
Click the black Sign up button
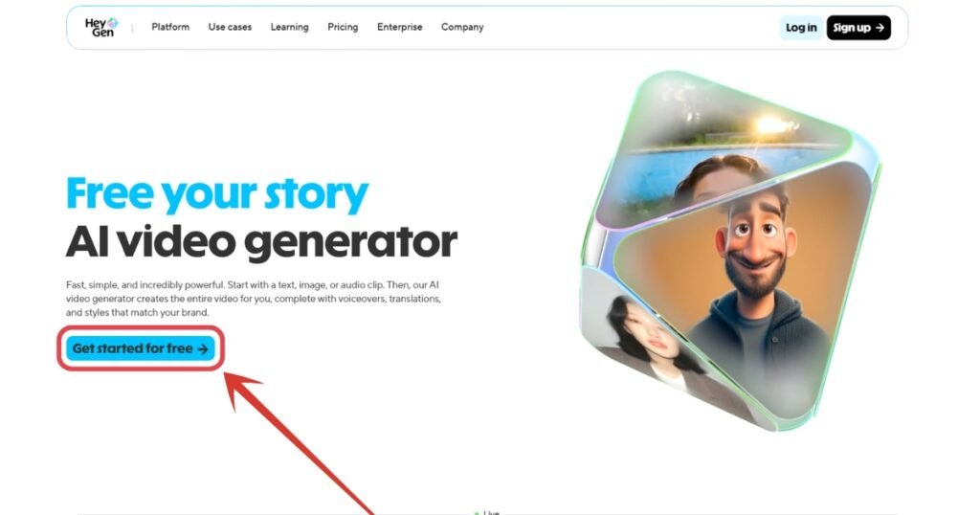[858, 28]
